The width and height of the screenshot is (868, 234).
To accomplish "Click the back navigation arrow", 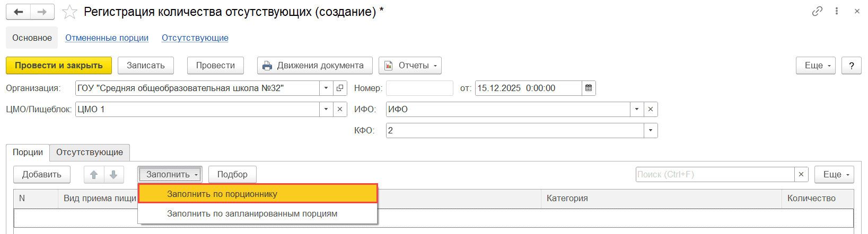I will [18, 12].
